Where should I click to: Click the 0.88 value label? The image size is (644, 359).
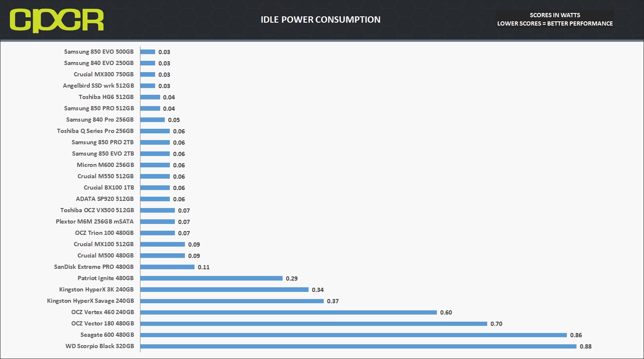coord(586,346)
